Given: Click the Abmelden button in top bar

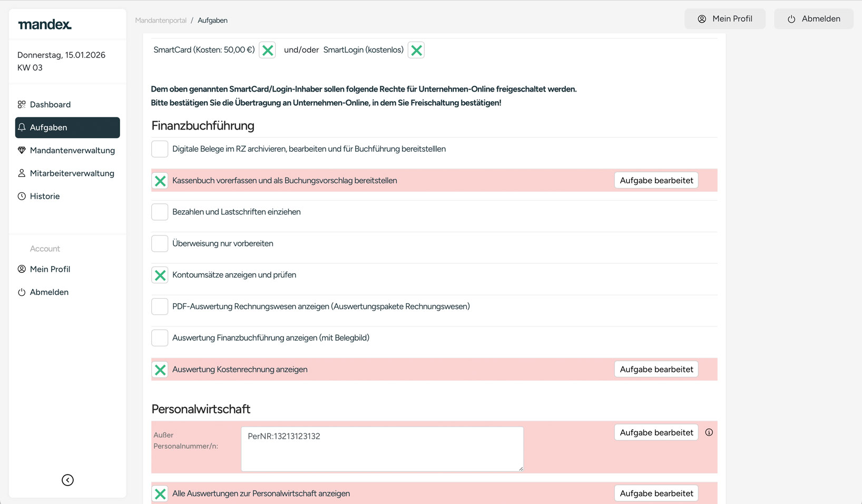Looking at the screenshot, I should pyautogui.click(x=814, y=19).
